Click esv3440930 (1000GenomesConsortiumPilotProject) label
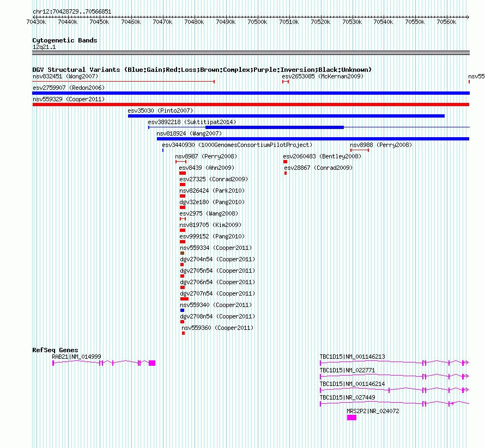The height and width of the screenshot is (448, 485). click(x=237, y=145)
